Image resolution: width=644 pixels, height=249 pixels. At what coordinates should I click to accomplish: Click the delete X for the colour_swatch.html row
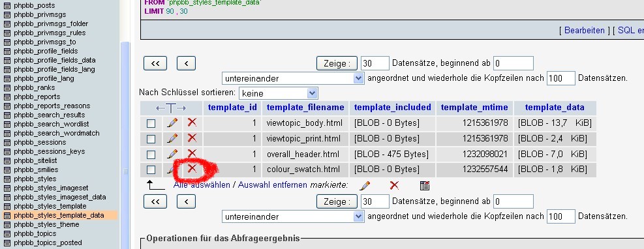pyautogui.click(x=192, y=169)
